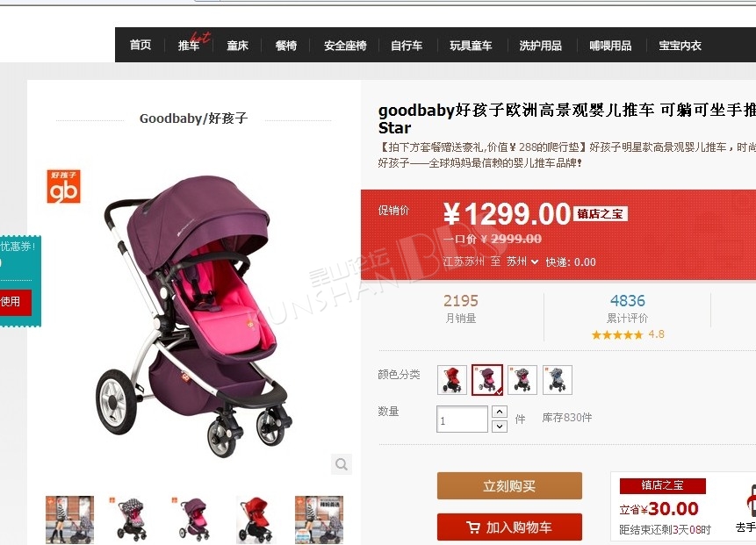The width and height of the screenshot is (756, 545).
Task: Open the 4836 累计评价 reviews link
Action: [627, 308]
